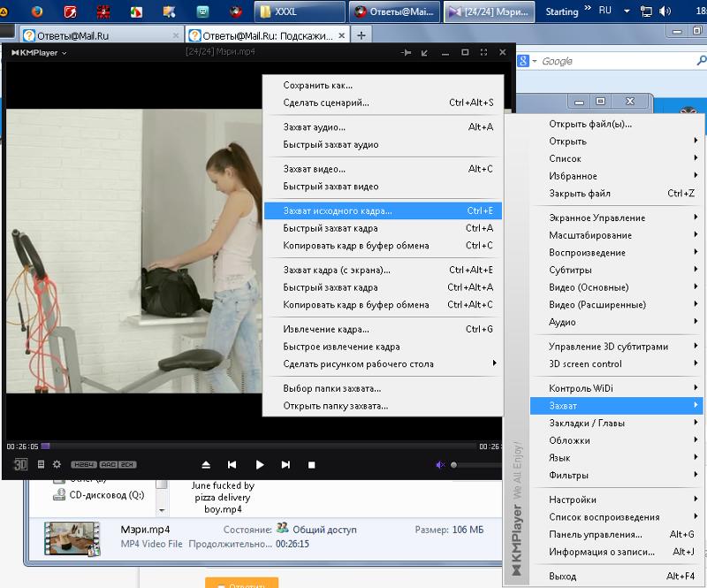Select 'Сохранить как...' in capture submenu

coord(383,85)
